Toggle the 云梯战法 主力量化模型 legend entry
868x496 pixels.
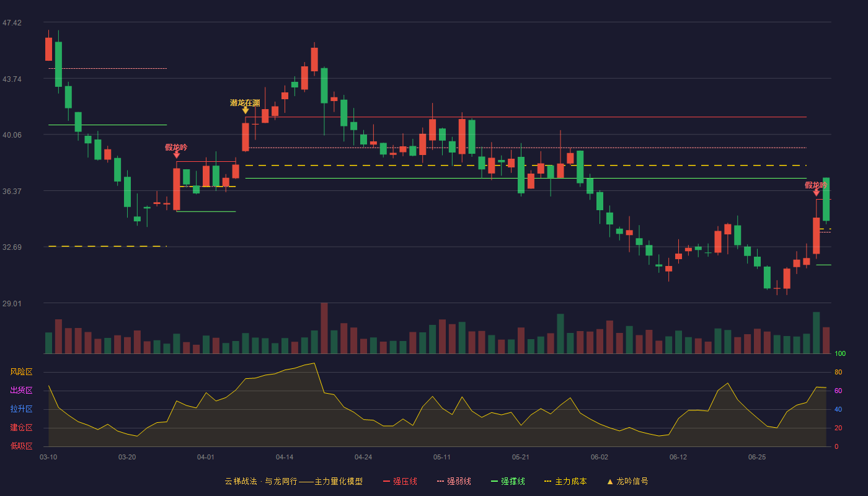click(x=293, y=481)
